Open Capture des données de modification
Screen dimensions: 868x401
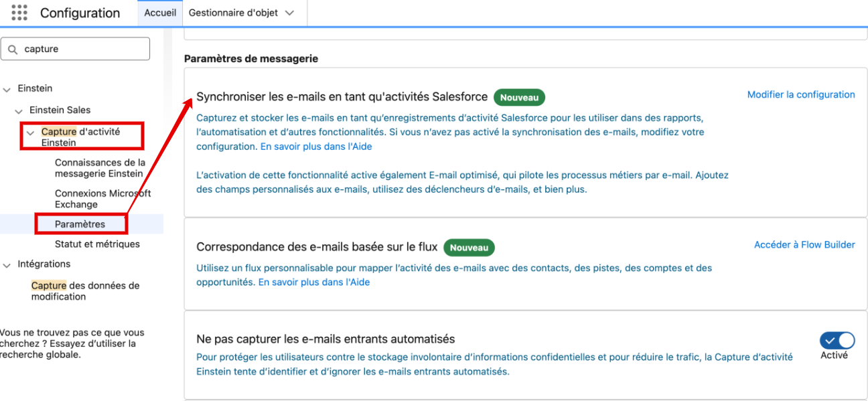point(85,291)
